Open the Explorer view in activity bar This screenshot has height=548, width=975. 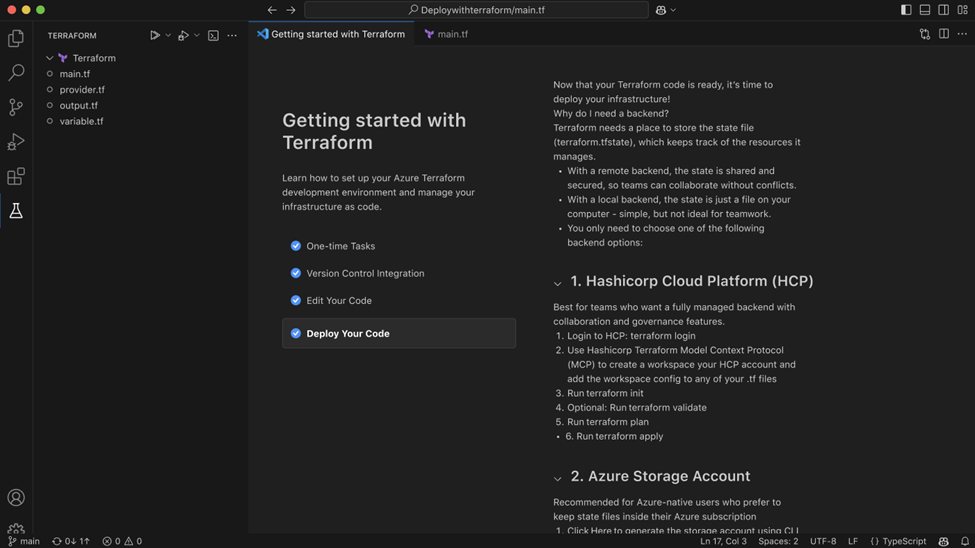click(16, 39)
